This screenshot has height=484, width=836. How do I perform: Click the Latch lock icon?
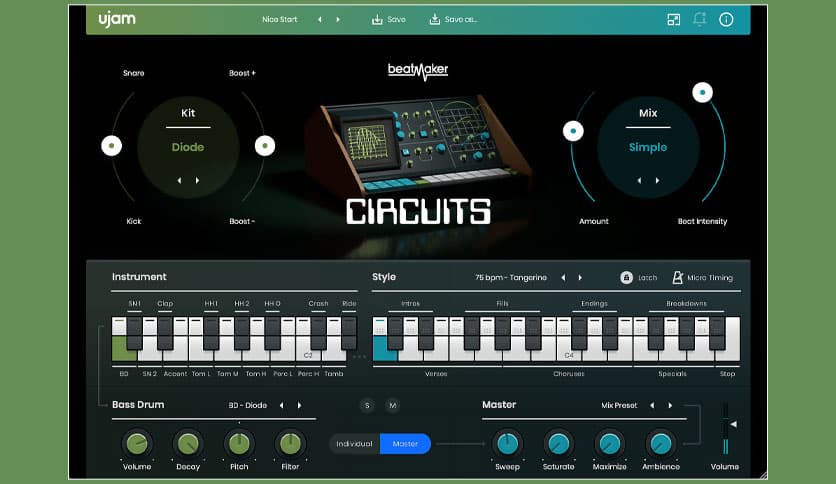626,278
